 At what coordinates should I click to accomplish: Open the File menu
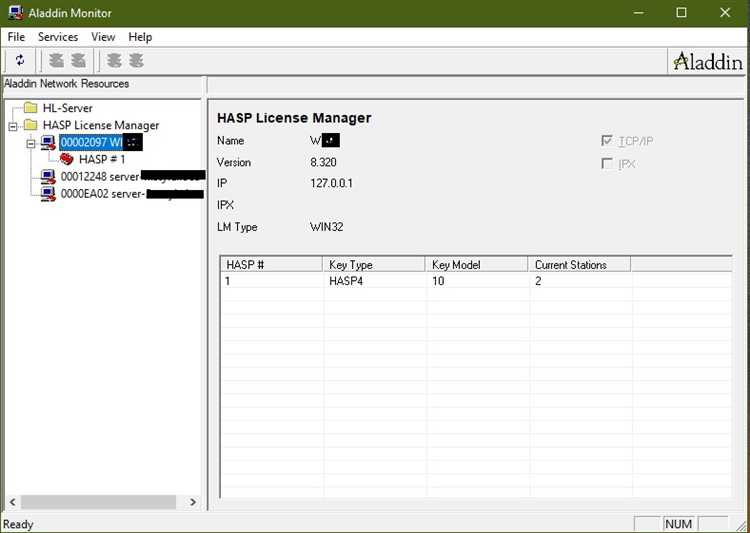pos(16,37)
